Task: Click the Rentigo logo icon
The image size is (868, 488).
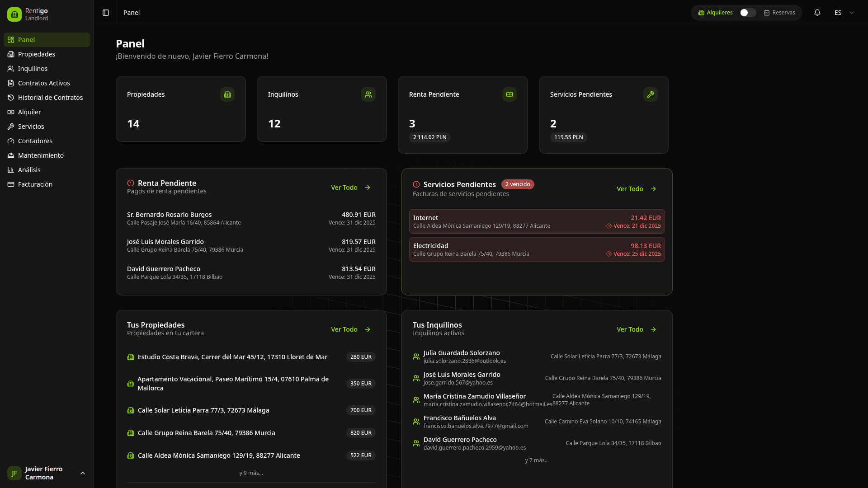Action: pyautogui.click(x=14, y=14)
